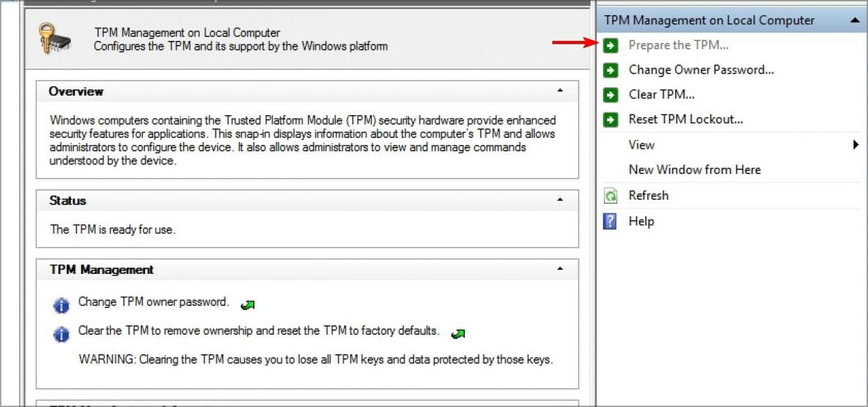Collapse the TPM Management on Local Computer actions header
The image size is (868, 407).
[x=854, y=21]
